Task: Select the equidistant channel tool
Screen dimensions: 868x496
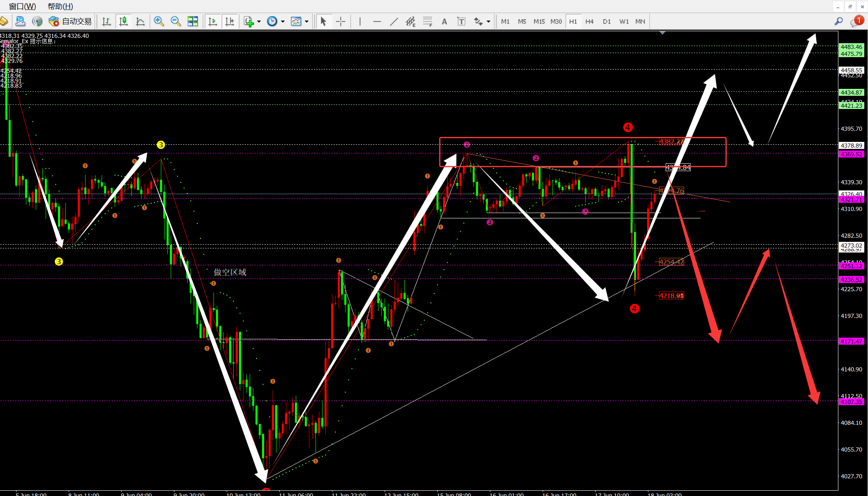Action: tap(411, 21)
